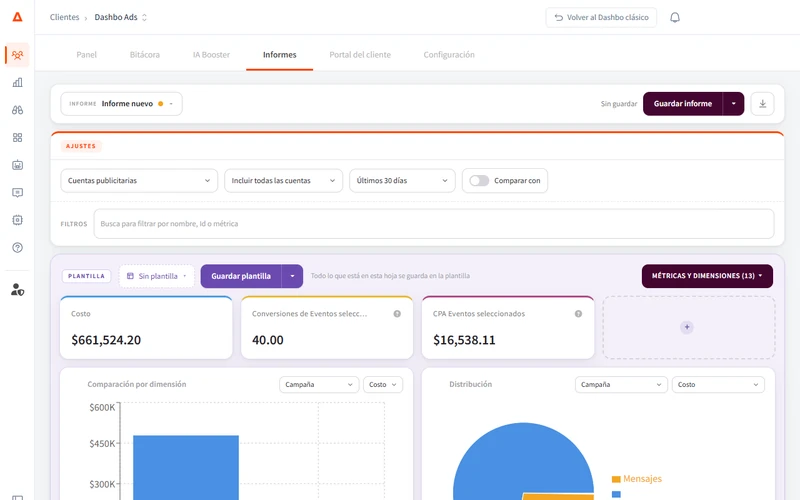This screenshot has height=500, width=800.
Task: Open Campaña dropdown in Comparación por dimensión
Action: coord(319,385)
